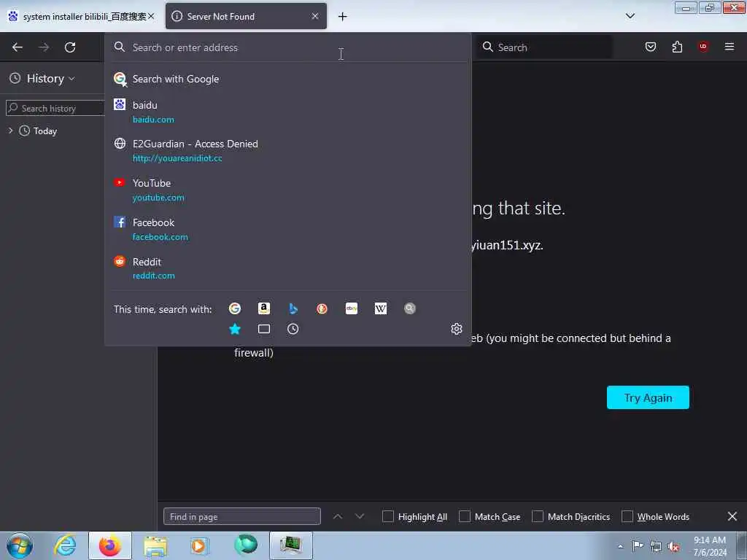
Task: Search history via clock icon
Action: coord(293,329)
